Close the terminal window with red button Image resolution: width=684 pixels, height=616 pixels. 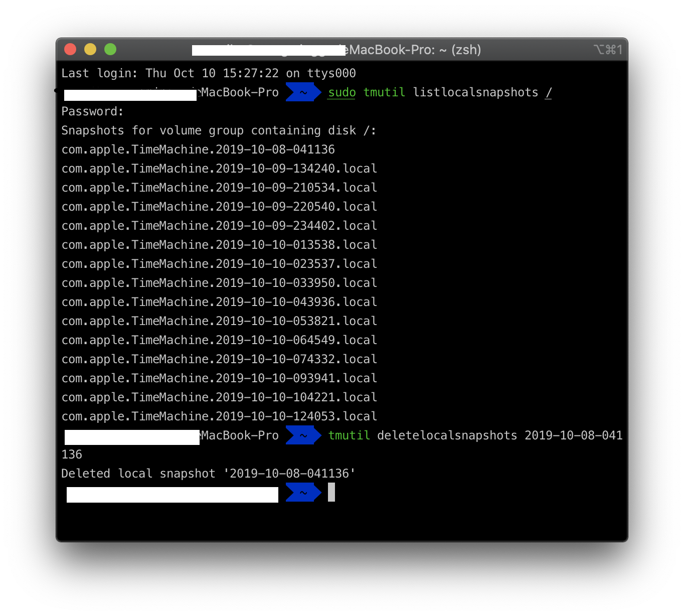tap(70, 49)
